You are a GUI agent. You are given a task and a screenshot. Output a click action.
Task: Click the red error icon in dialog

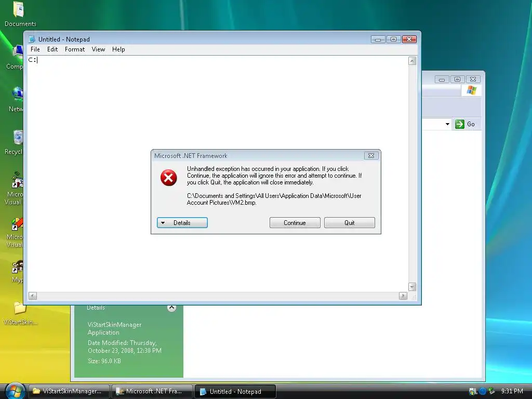click(169, 178)
